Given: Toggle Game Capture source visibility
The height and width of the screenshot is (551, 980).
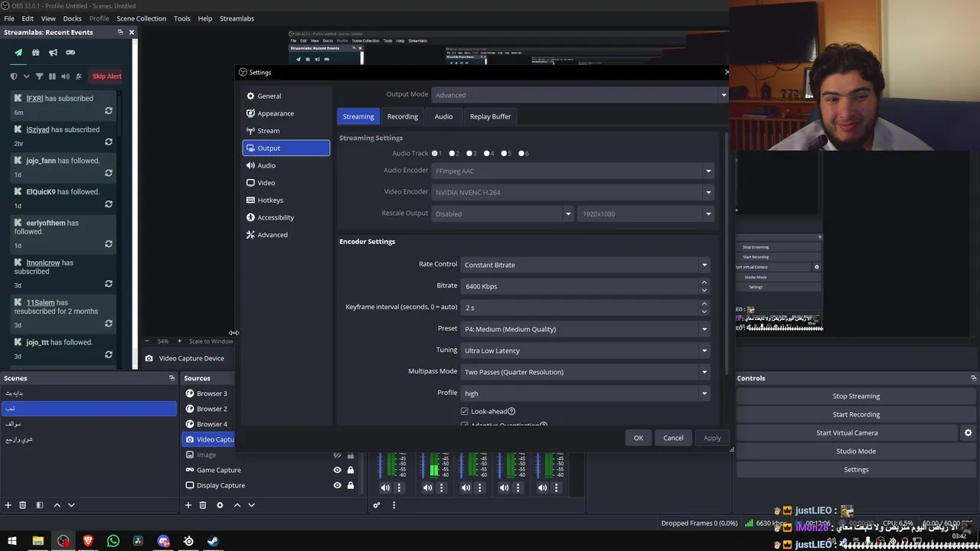Looking at the screenshot, I should 337,470.
